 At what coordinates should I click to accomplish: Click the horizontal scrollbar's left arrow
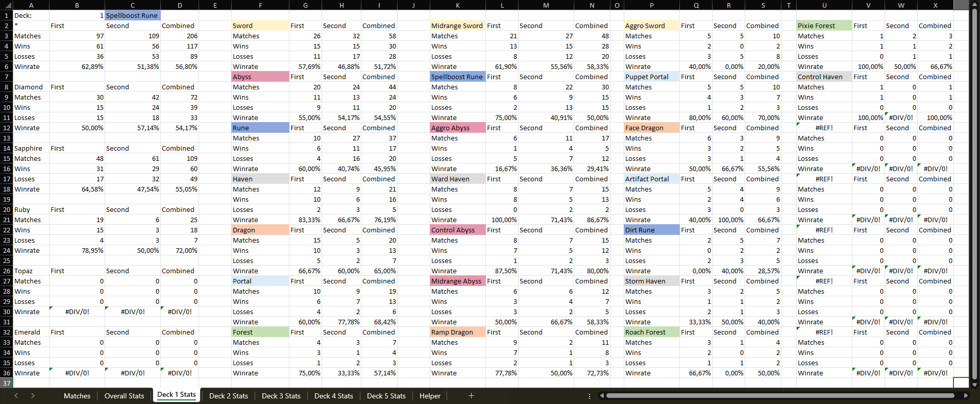pos(602,396)
